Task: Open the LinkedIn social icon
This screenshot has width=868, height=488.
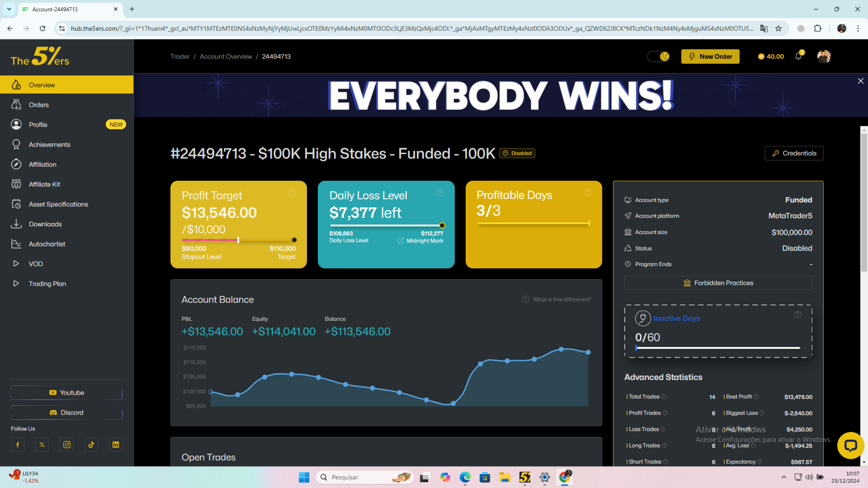Action: click(x=116, y=445)
